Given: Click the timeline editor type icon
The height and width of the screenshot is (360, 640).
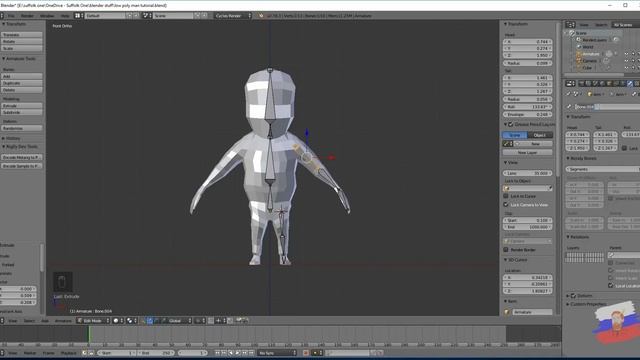Looking at the screenshot, I should [x=2, y=353].
